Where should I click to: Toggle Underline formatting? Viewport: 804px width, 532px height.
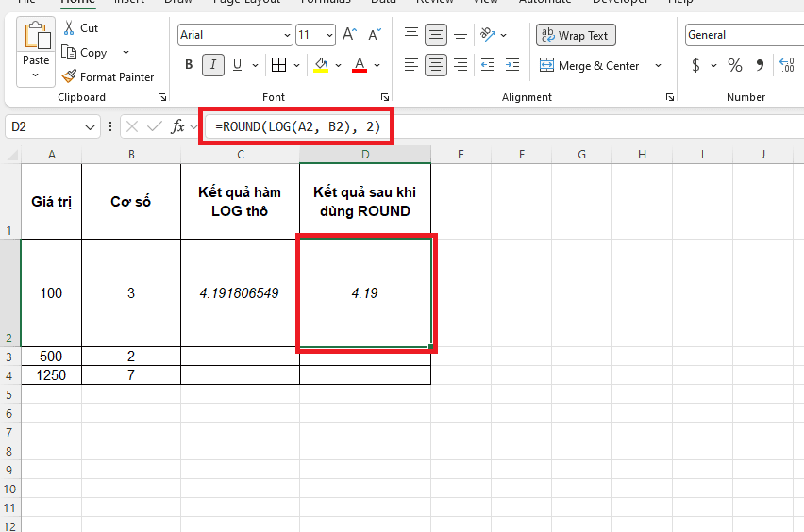click(x=237, y=64)
